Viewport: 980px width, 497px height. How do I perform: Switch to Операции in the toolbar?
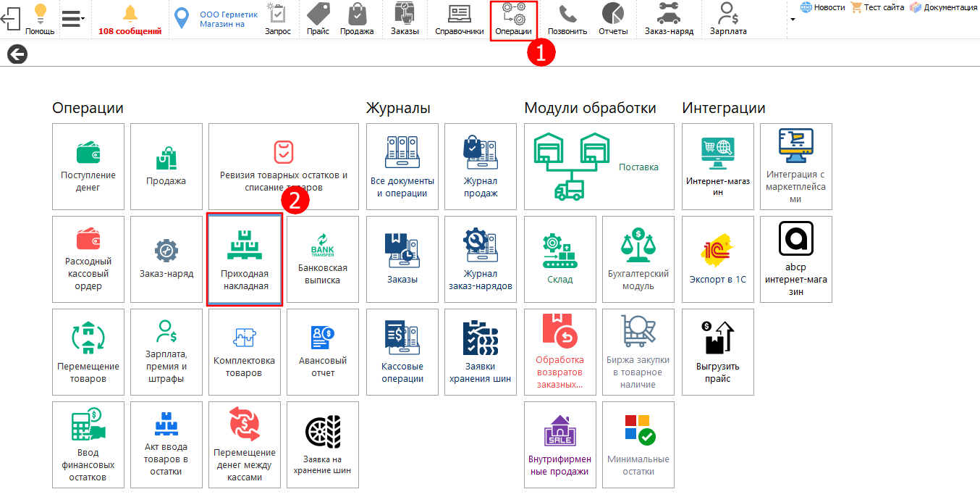(x=513, y=20)
